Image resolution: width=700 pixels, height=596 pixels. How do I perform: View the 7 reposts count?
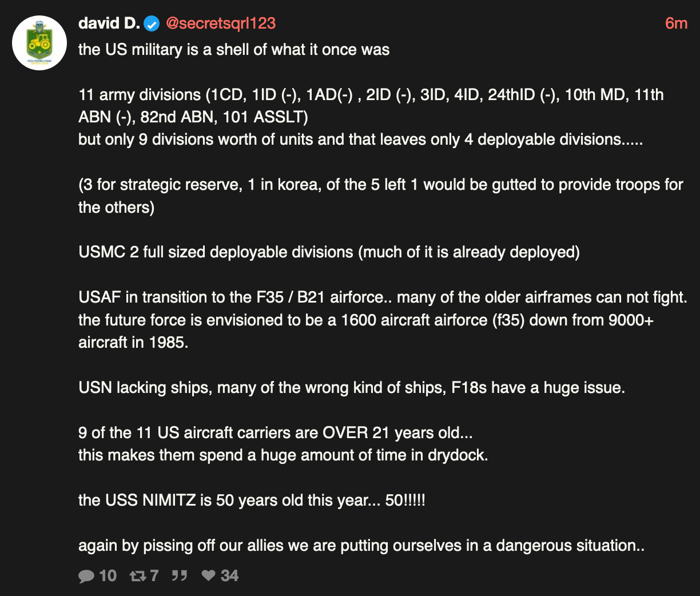(x=154, y=575)
